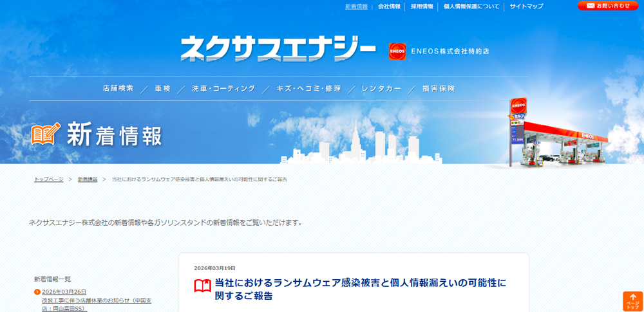Open the お問い合わせ contact button
Viewport: 644px width, 312px height.
607,6
